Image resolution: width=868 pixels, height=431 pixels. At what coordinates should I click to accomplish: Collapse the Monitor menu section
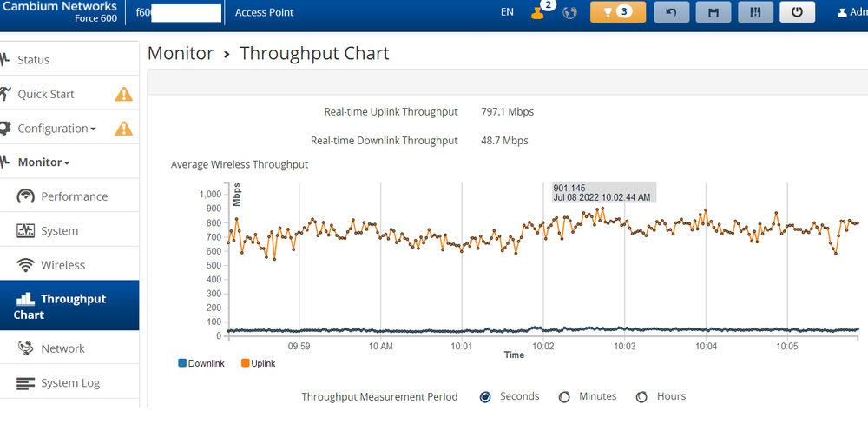[43, 162]
